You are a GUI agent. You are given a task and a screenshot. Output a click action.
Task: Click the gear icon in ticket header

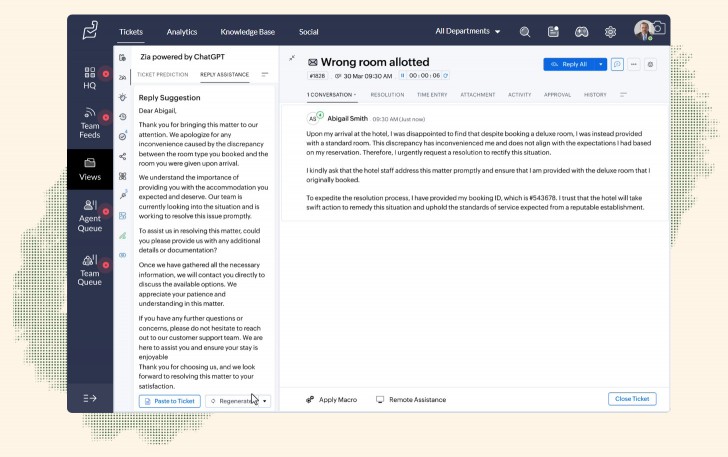(x=650, y=64)
